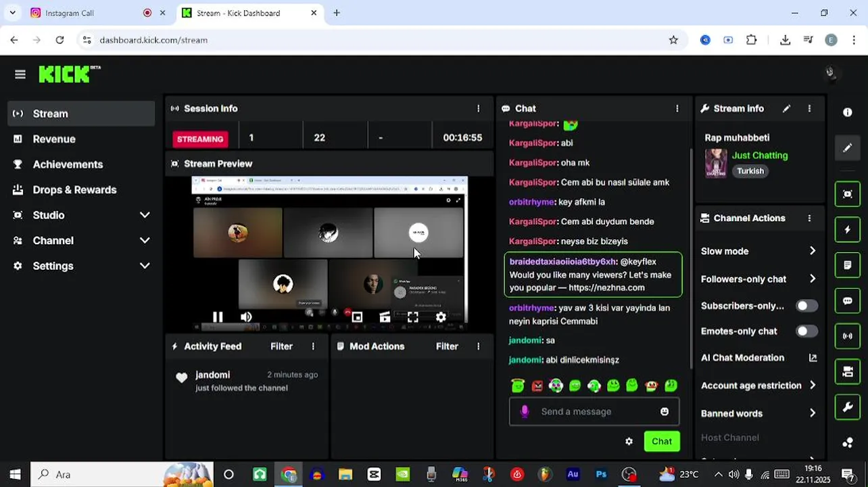Click the Send a message input field
The image size is (868, 487).
(594, 411)
